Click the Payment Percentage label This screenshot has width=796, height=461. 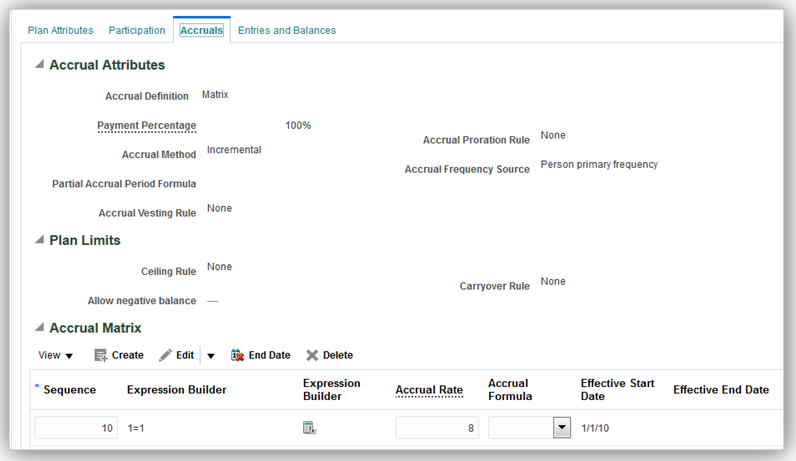point(146,125)
